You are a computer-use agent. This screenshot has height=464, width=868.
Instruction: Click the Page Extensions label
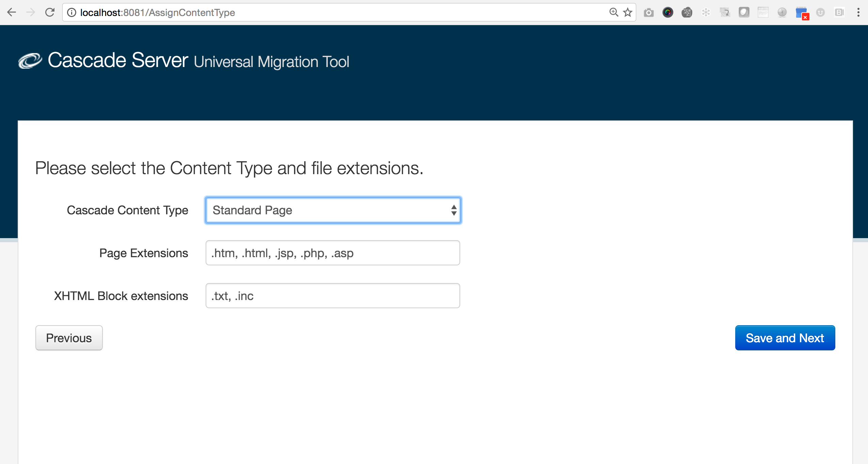144,253
